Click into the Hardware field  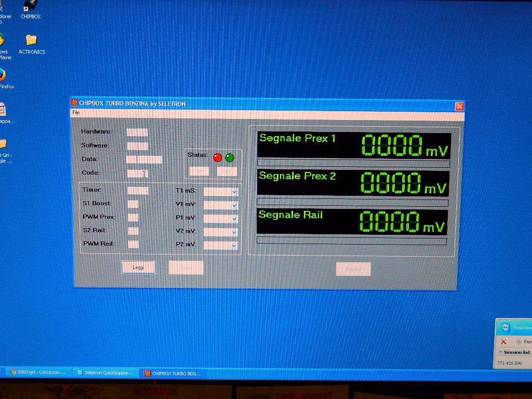tap(137, 132)
